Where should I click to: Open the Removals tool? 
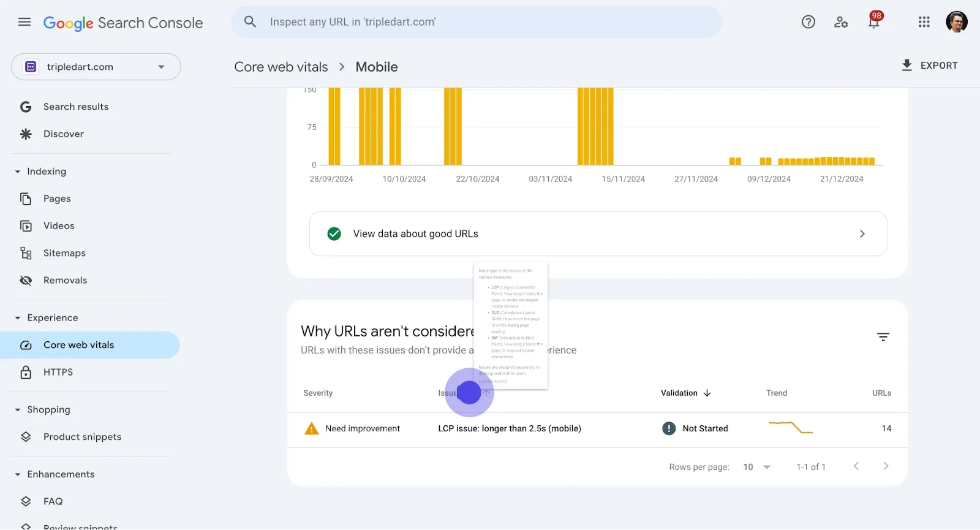pyautogui.click(x=65, y=281)
